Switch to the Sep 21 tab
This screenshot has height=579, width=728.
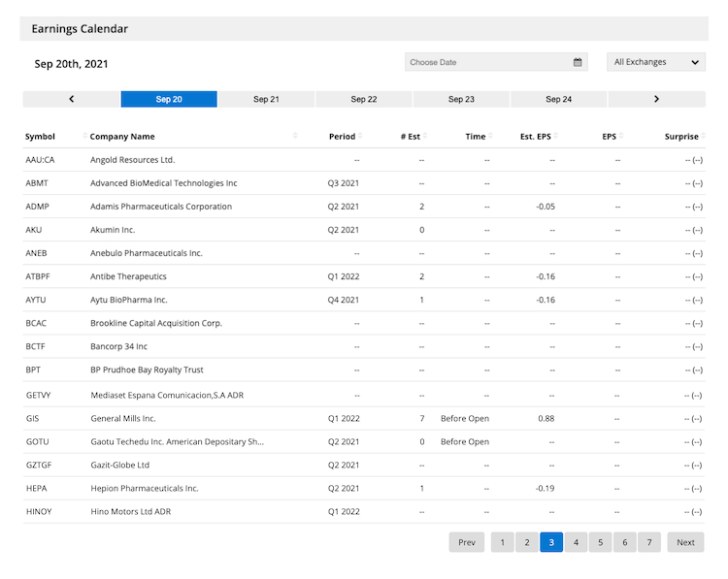pyautogui.click(x=266, y=99)
